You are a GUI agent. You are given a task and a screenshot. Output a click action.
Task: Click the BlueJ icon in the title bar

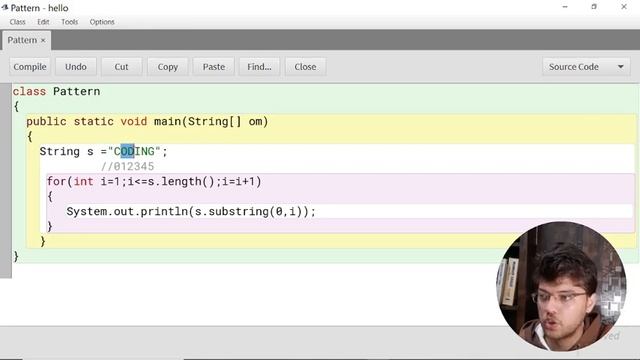pyautogui.click(x=5, y=7)
